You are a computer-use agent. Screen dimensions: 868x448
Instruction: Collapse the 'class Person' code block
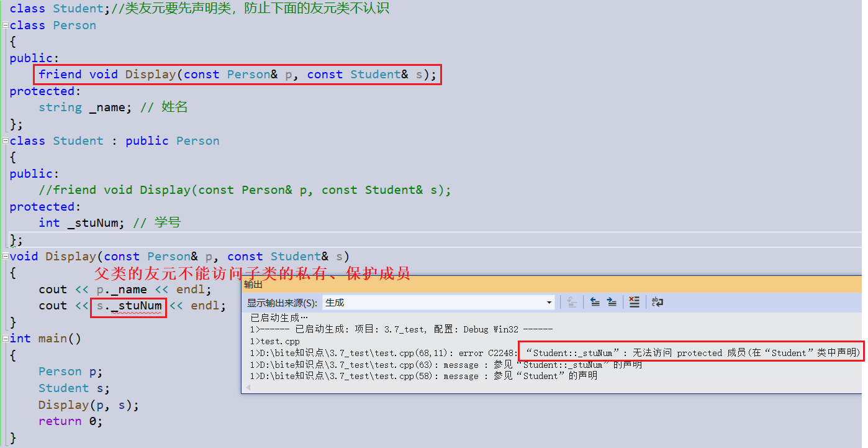pos(5,25)
